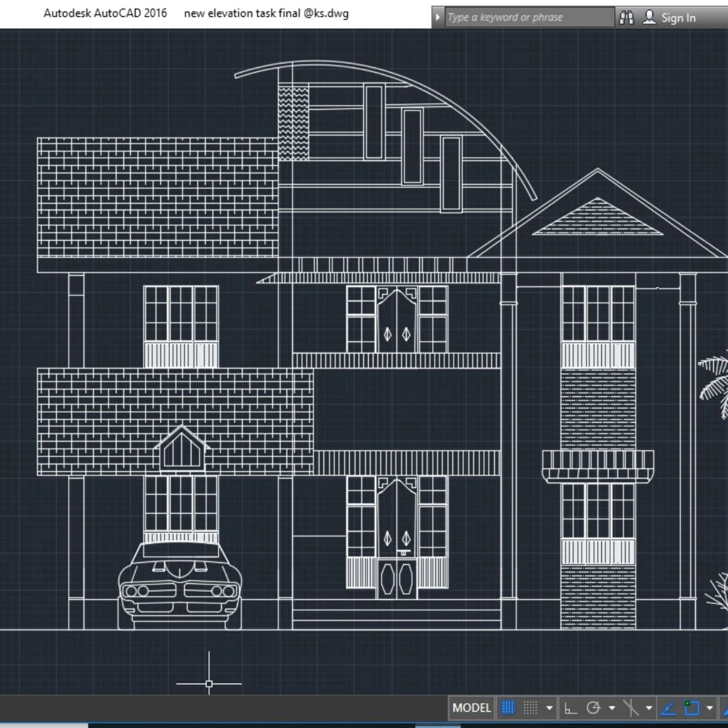728x728 pixels.
Task: Toggle object snap tracking icon
Action: 668,708
